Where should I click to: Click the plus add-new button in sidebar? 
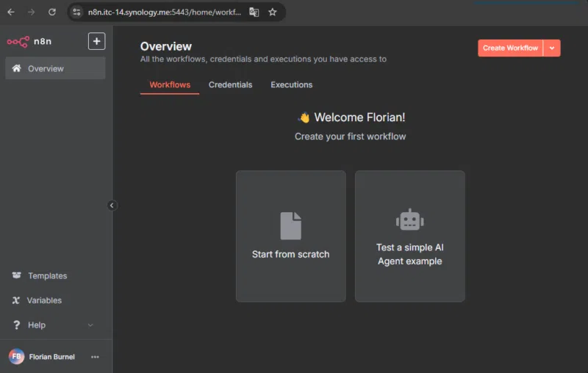(x=96, y=41)
